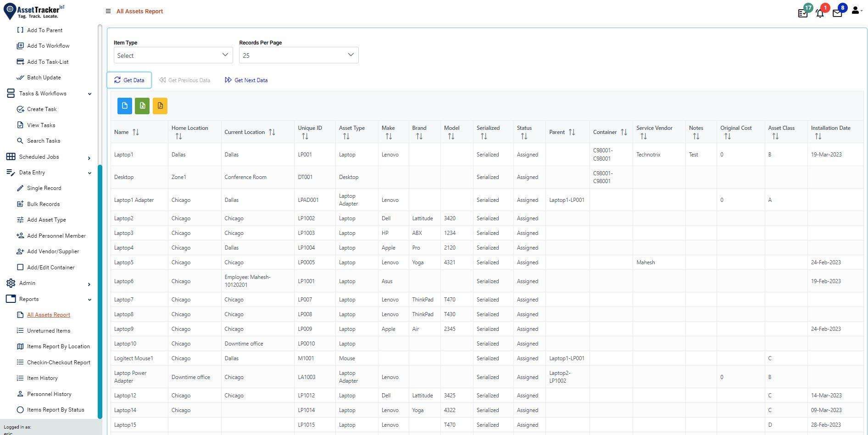Click the Get Data button
Viewport: 868px width, 435px height.
129,80
